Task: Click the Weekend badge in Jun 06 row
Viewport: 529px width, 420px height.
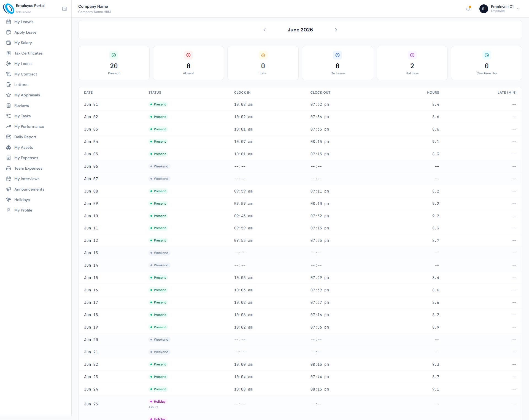Action: point(159,166)
